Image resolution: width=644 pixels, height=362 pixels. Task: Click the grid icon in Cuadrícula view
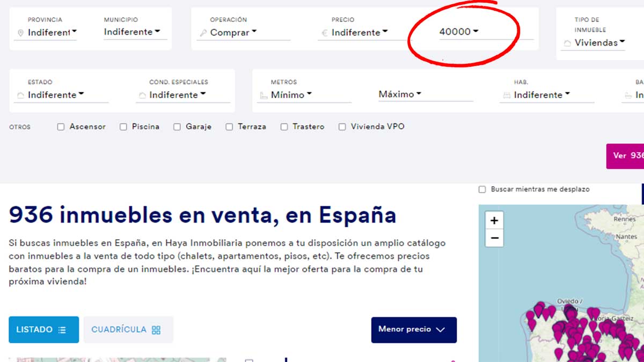(x=156, y=330)
